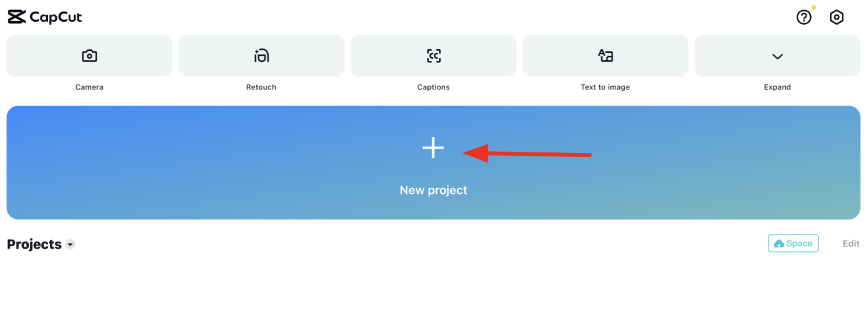Click the Captions tool icon
Screen dimensions: 868x330
coord(433,56)
